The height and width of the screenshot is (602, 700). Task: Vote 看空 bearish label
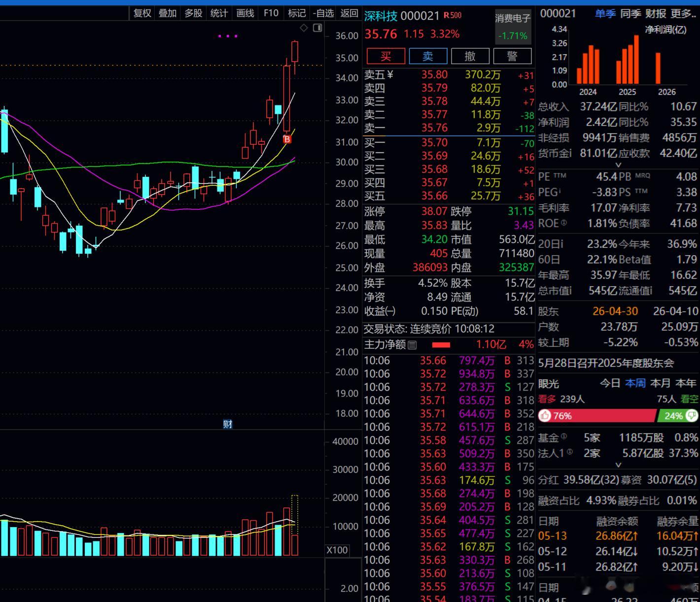pos(689,399)
